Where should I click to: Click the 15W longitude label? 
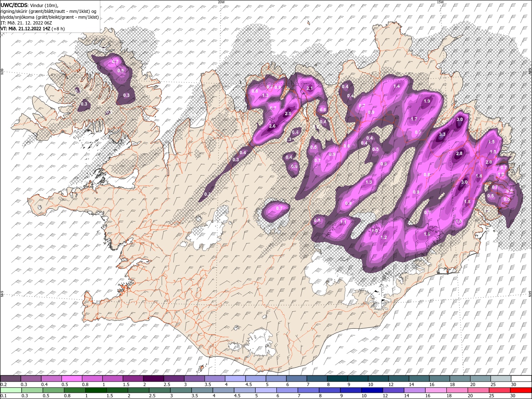tap(440, 2)
